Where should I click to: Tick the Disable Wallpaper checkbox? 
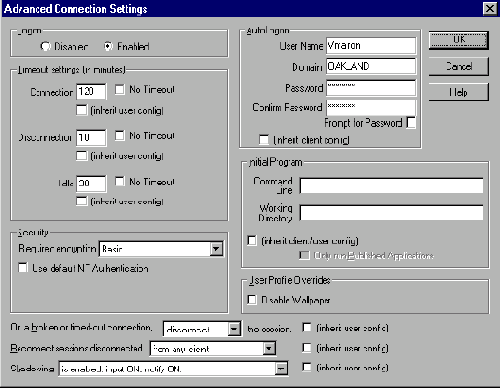coord(252,299)
